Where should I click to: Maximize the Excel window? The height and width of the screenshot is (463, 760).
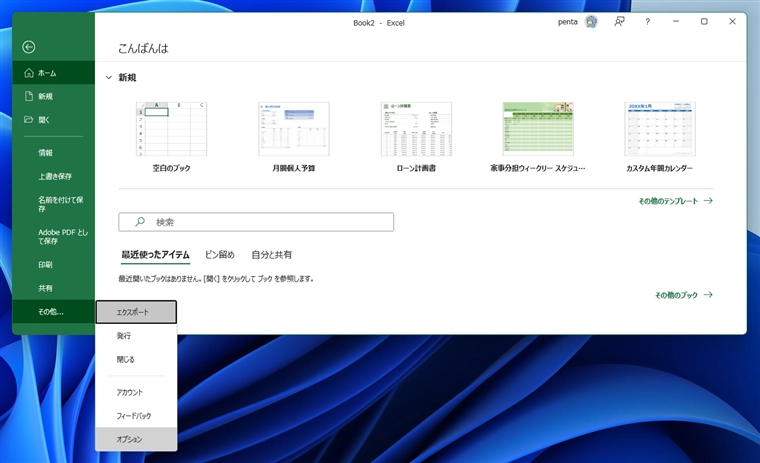(x=704, y=22)
